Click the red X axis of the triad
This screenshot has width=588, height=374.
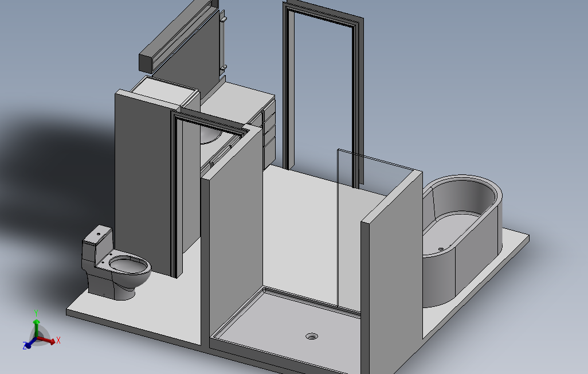point(47,341)
